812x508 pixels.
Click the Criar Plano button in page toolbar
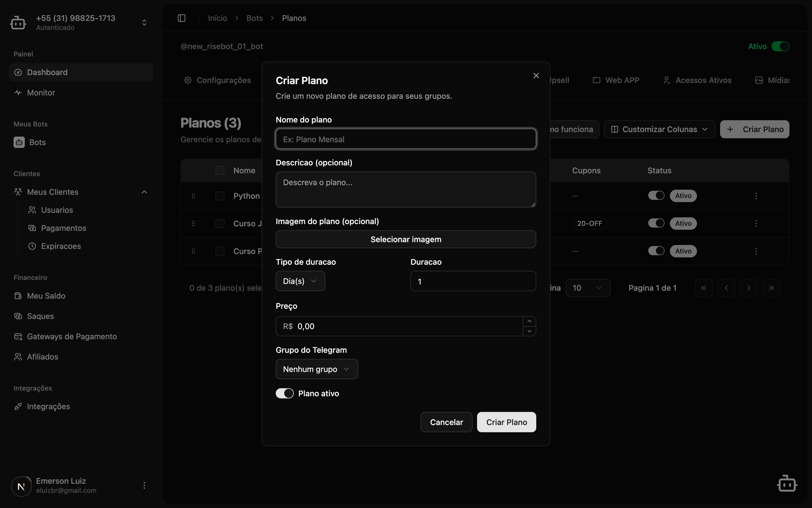(x=754, y=129)
